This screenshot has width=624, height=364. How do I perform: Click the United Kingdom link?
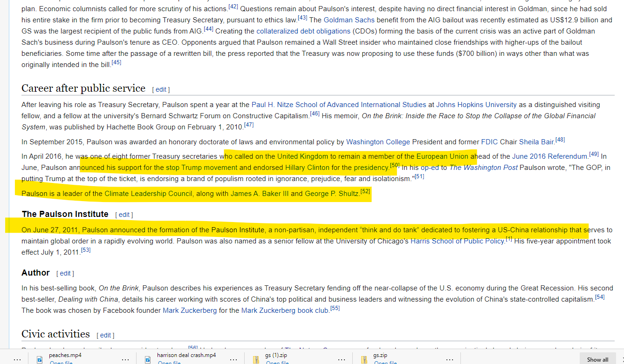point(303,156)
